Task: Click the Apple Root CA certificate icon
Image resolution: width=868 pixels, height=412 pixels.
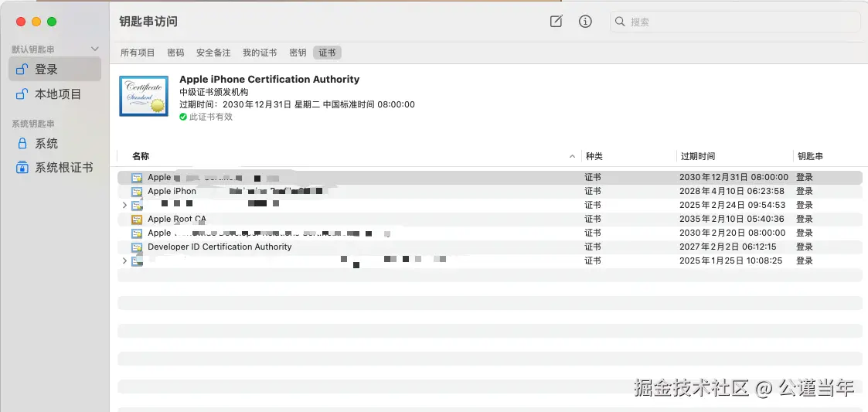Action: (136, 220)
